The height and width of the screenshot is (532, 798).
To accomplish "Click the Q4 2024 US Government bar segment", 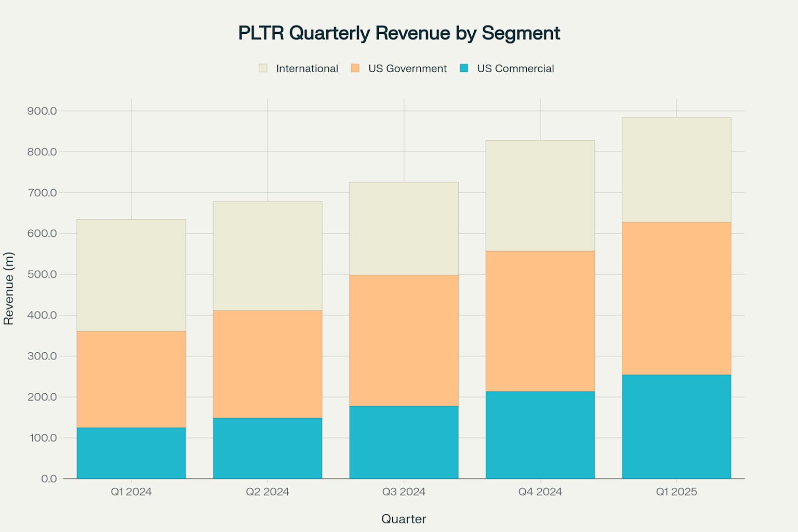I will click(540, 321).
